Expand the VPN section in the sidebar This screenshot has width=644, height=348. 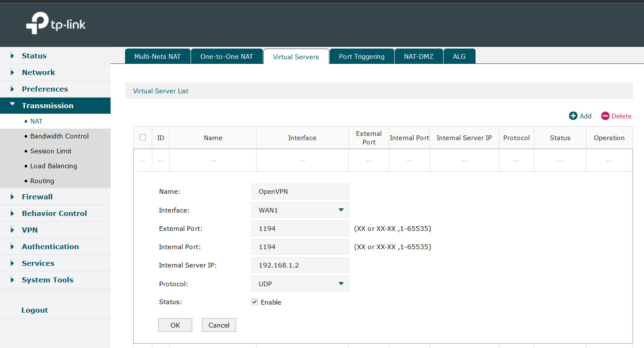click(29, 230)
